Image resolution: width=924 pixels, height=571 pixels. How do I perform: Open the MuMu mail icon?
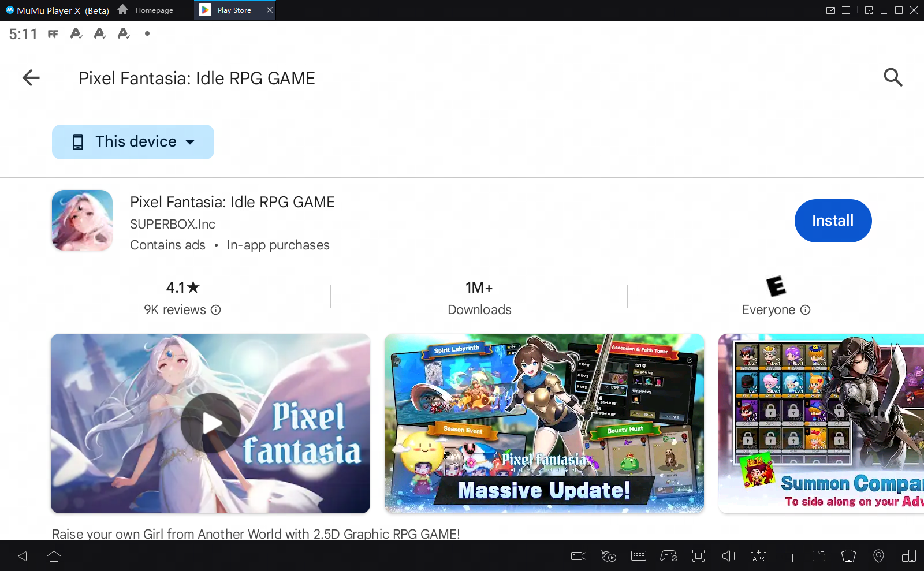(830, 10)
